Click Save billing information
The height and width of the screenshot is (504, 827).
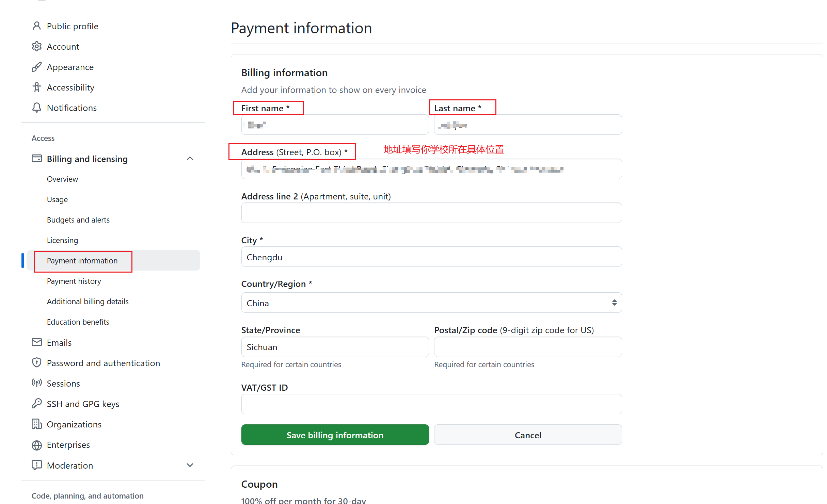(x=335, y=435)
